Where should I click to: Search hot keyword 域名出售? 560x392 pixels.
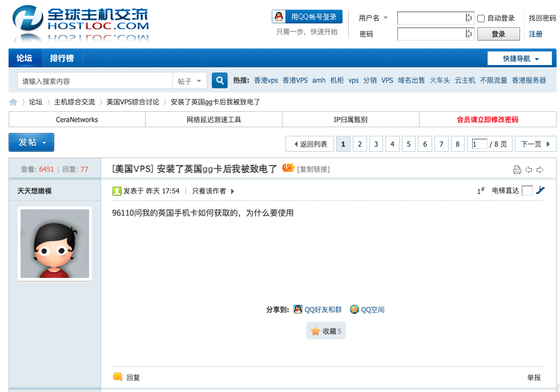pyautogui.click(x=411, y=80)
